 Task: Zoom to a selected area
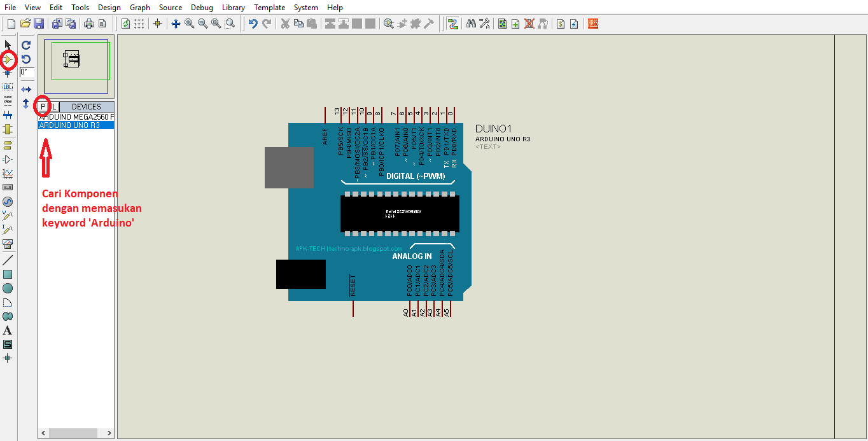tap(230, 24)
